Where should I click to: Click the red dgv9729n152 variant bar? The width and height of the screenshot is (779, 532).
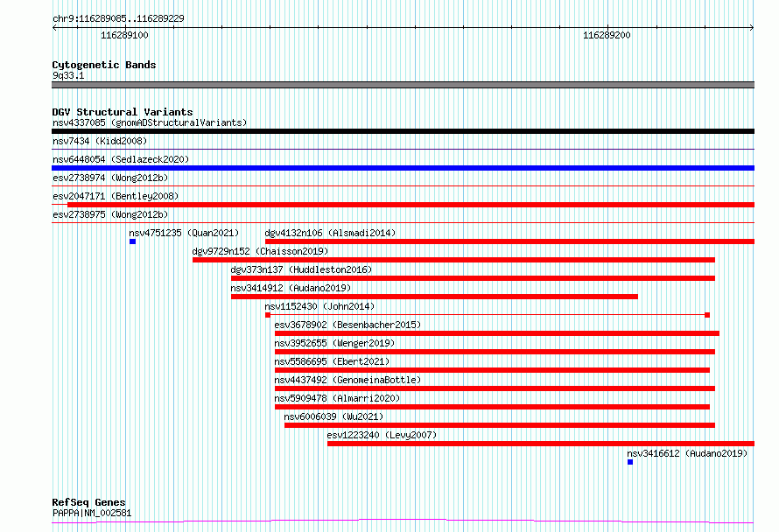tap(453, 260)
